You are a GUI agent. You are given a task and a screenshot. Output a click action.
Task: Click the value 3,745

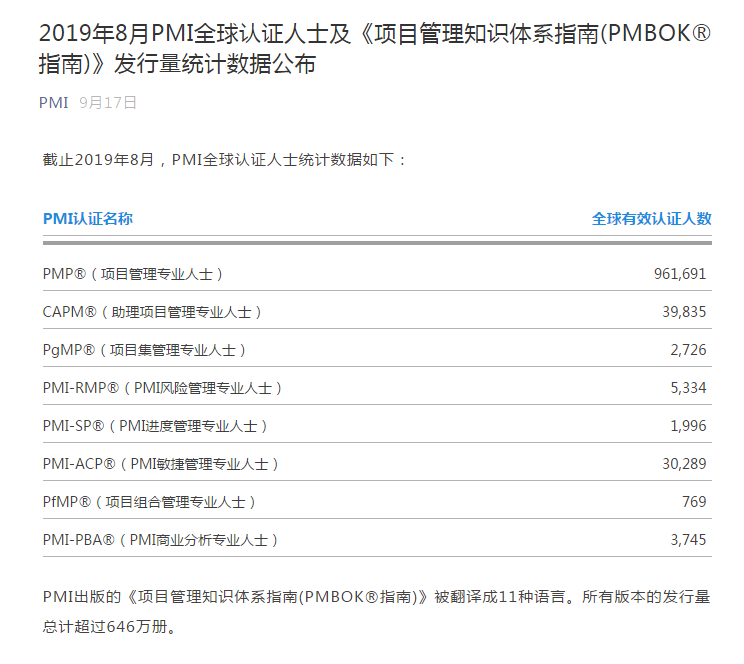(688, 540)
